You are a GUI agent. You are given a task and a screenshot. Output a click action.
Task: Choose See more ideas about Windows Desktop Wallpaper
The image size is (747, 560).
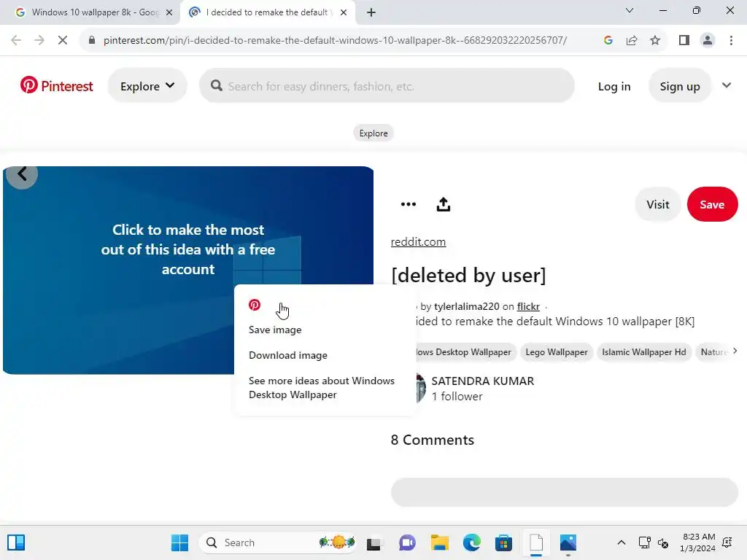coord(322,388)
